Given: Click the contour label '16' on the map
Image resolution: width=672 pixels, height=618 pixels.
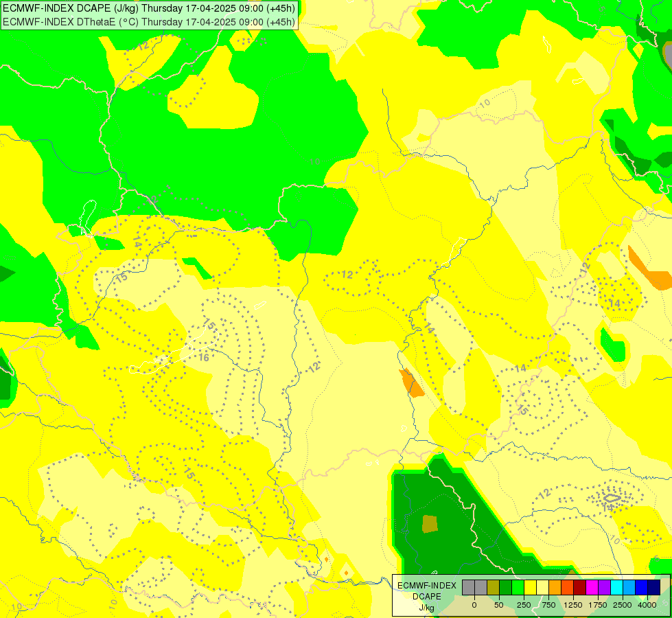Looking at the screenshot, I should [204, 357].
